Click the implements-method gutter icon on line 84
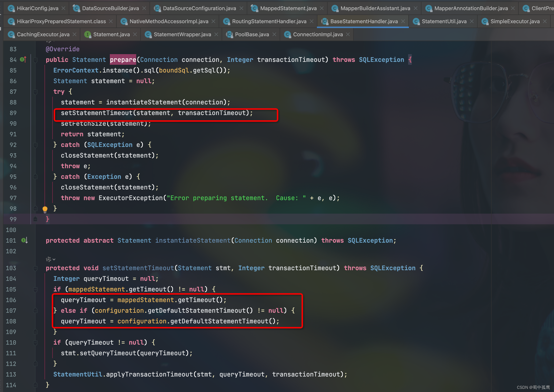Viewport: 554px width, 392px height. 23,59
